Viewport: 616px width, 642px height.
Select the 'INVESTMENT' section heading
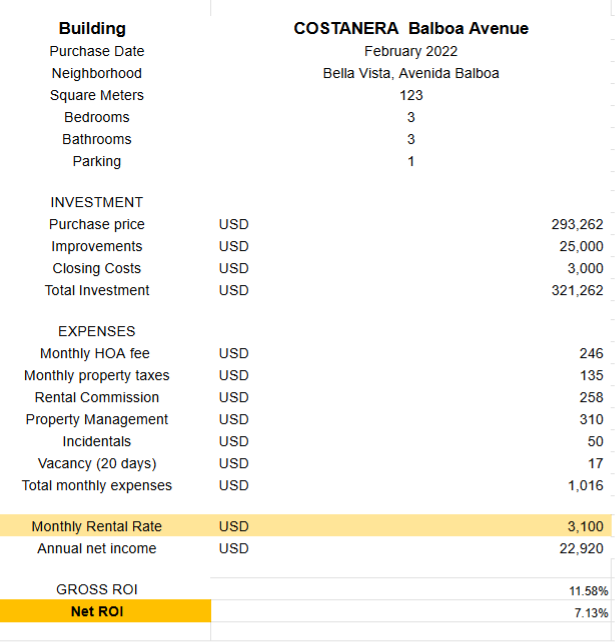[x=97, y=202]
